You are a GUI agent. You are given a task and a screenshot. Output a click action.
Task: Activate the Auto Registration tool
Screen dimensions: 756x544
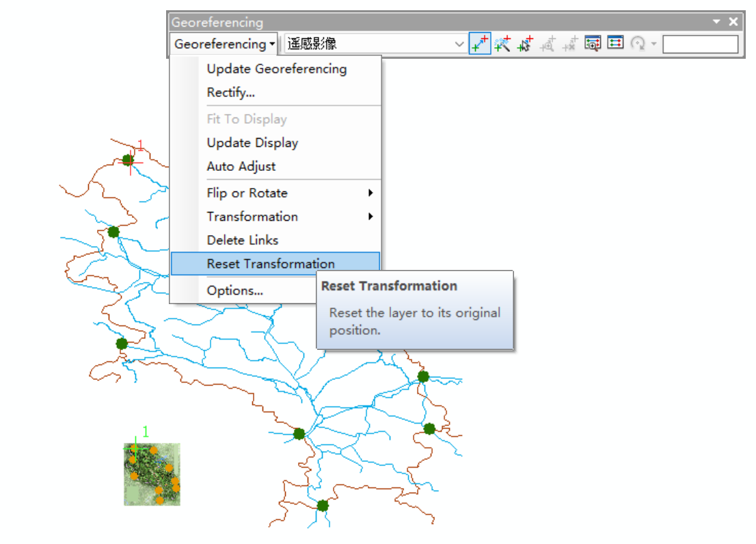click(x=502, y=43)
